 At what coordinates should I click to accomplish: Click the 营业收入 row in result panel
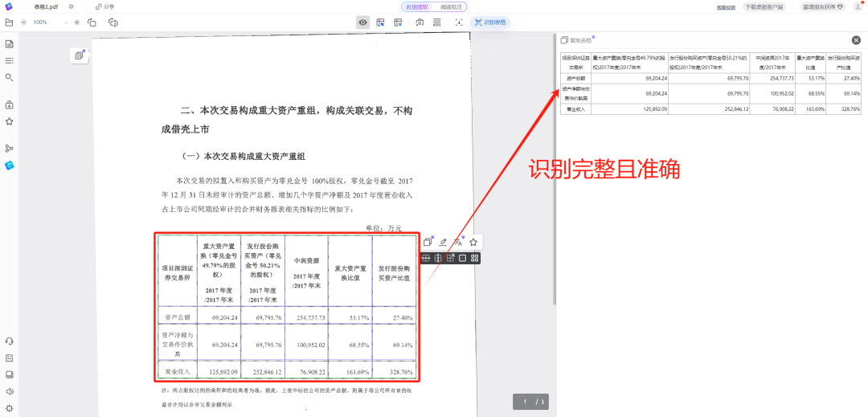pos(710,109)
